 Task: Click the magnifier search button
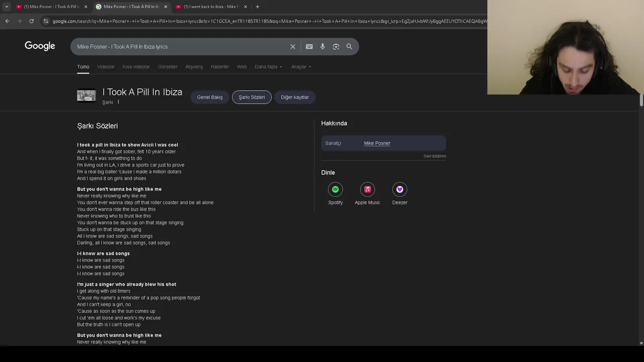[x=349, y=47]
